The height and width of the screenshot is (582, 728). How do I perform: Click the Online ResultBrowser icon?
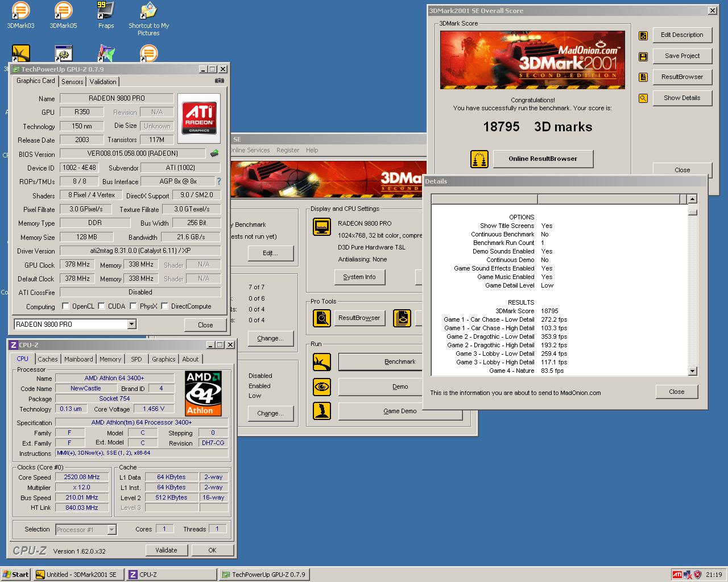coord(479,159)
